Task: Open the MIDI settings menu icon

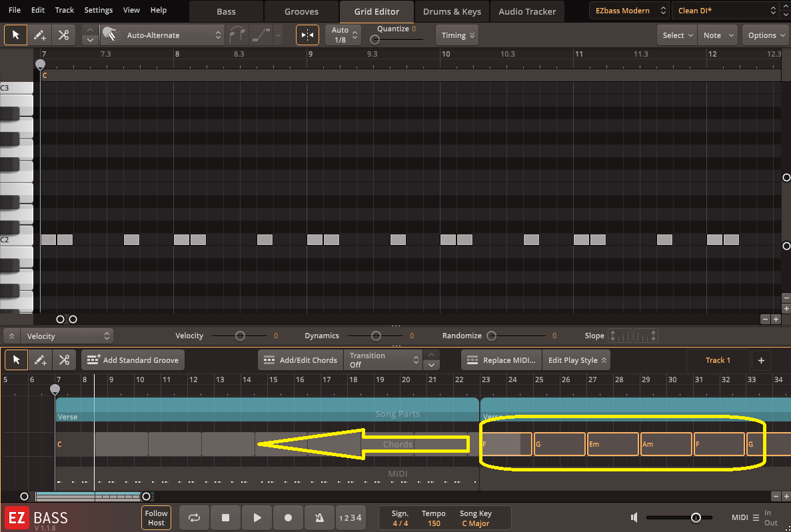Action: coord(756,517)
